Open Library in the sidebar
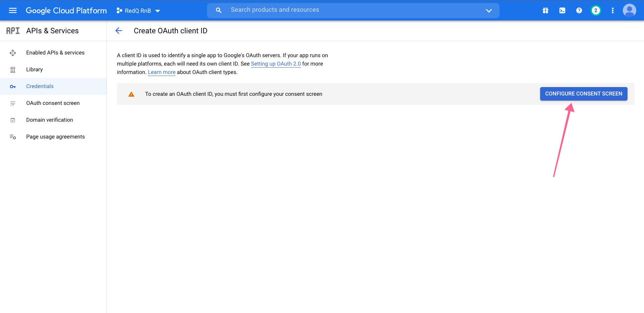The height and width of the screenshot is (313, 644). [x=53, y=70]
